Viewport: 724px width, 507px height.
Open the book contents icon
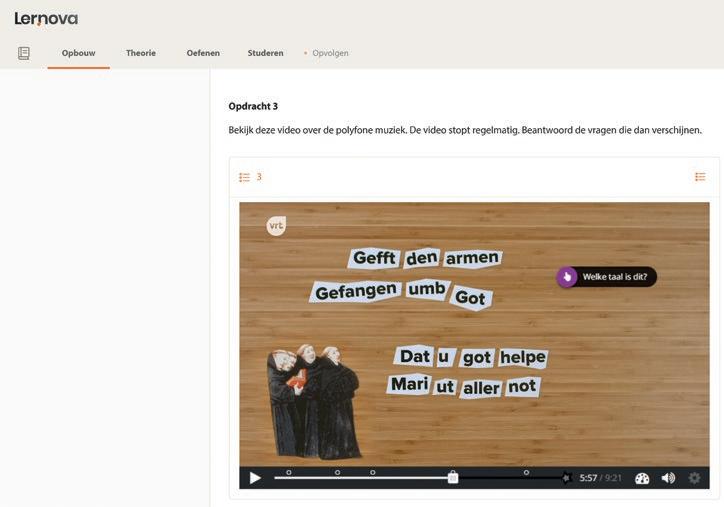pos(24,53)
